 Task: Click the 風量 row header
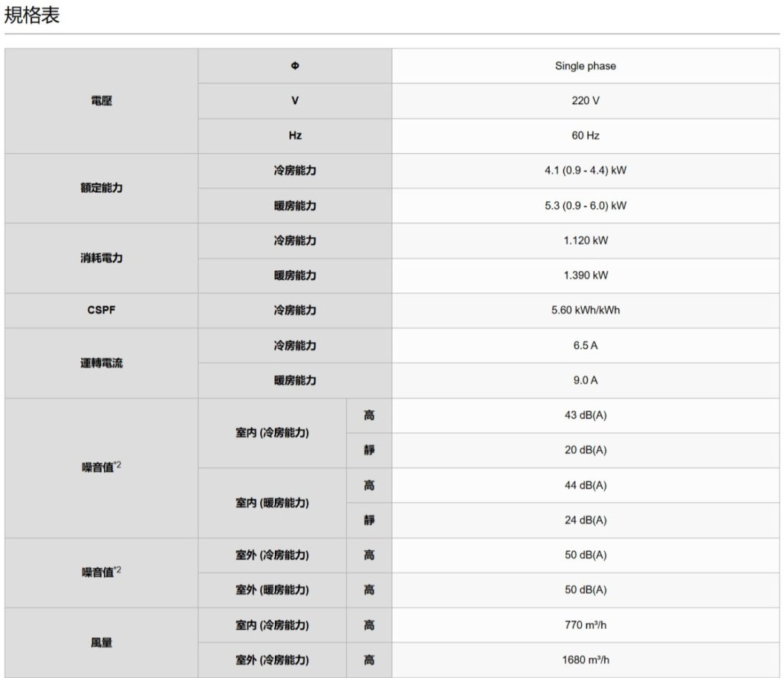[101, 643]
